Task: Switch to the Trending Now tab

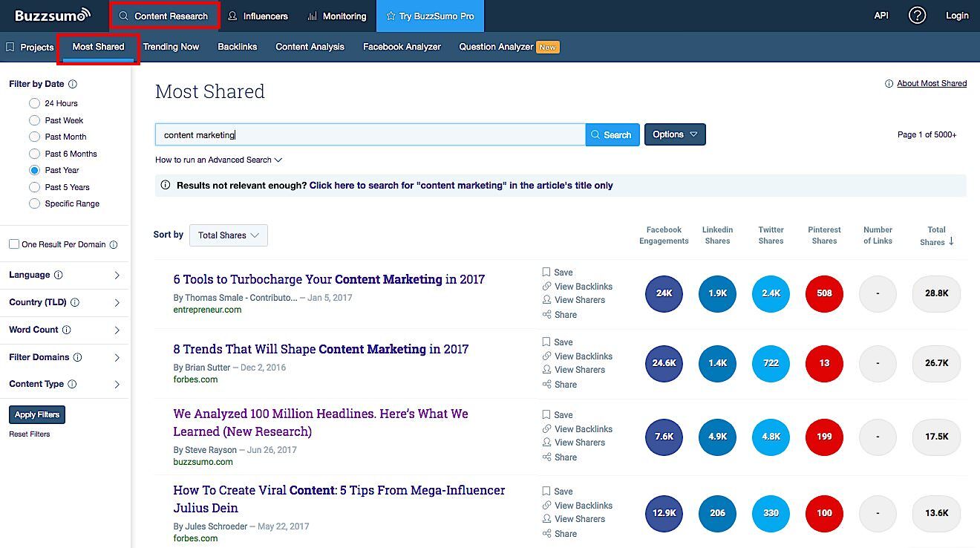Action: point(171,47)
